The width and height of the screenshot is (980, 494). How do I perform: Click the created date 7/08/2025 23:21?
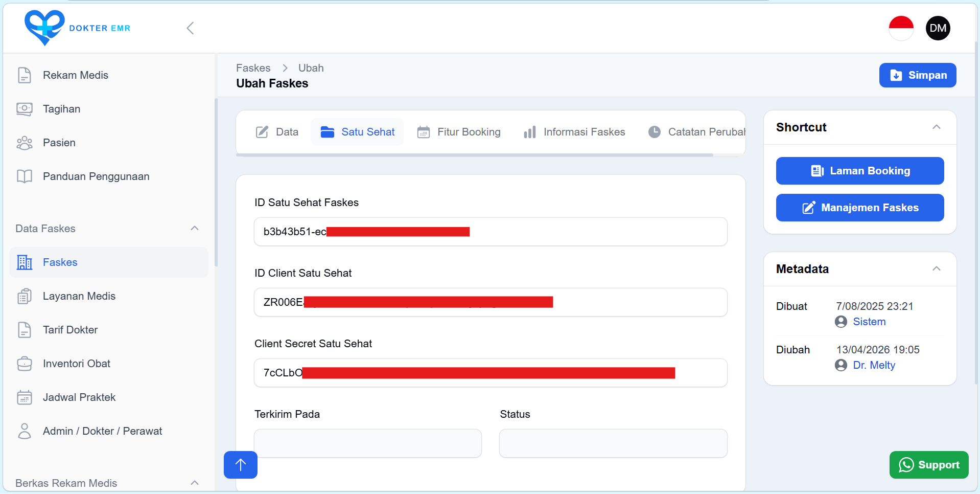874,306
